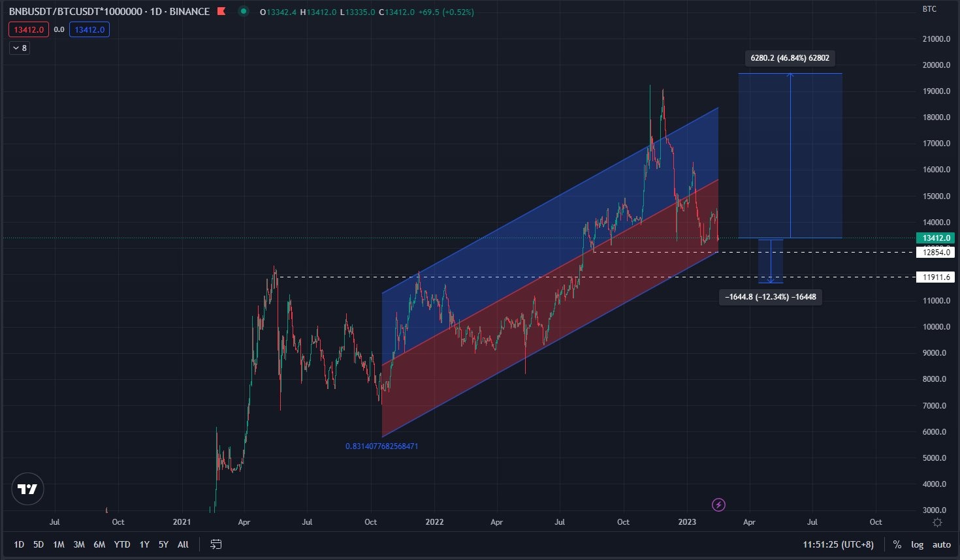Image resolution: width=960 pixels, height=560 pixels.
Task: Open the TradingView logo watermark menu
Action: pos(27,488)
